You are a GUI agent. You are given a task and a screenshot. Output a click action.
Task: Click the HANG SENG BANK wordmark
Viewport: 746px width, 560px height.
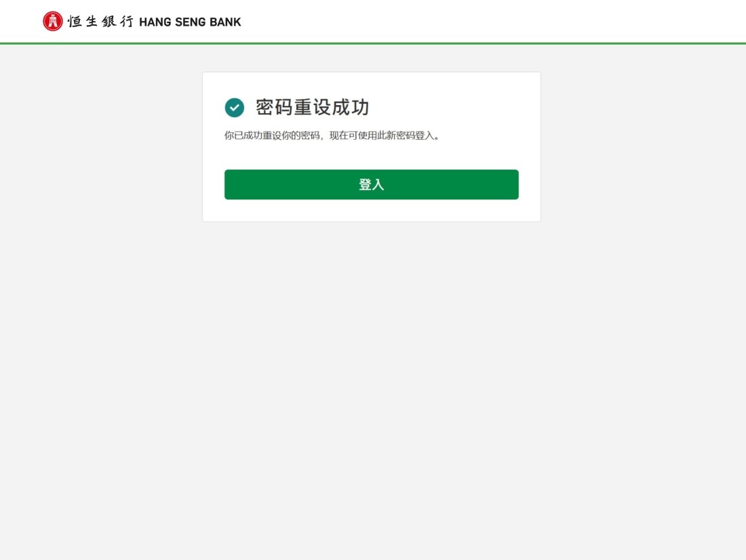(190, 22)
